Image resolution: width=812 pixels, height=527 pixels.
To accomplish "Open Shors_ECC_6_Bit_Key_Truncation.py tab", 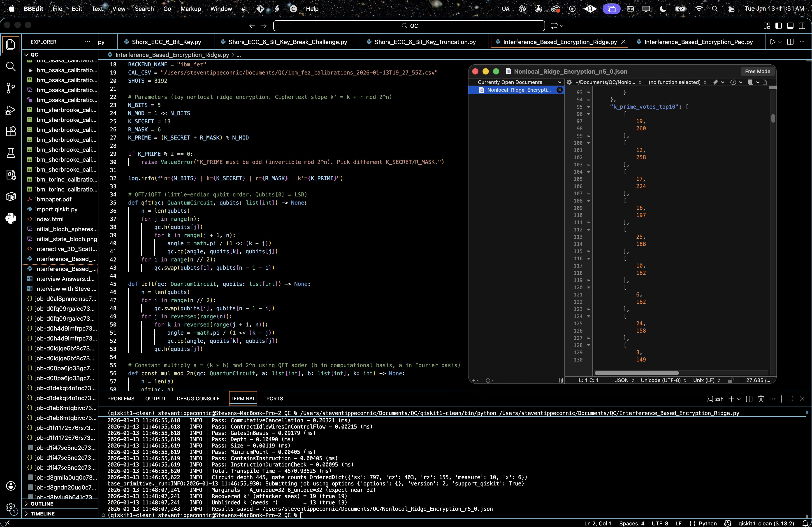I will point(425,42).
